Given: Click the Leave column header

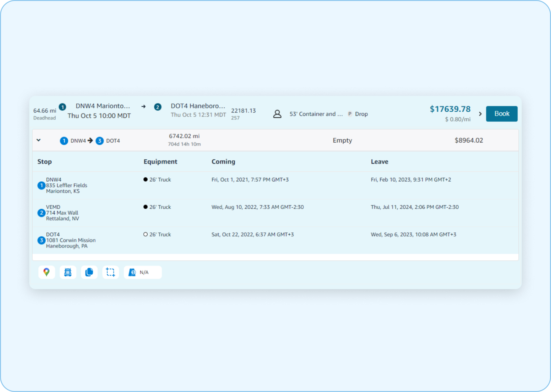Looking at the screenshot, I should point(380,162).
